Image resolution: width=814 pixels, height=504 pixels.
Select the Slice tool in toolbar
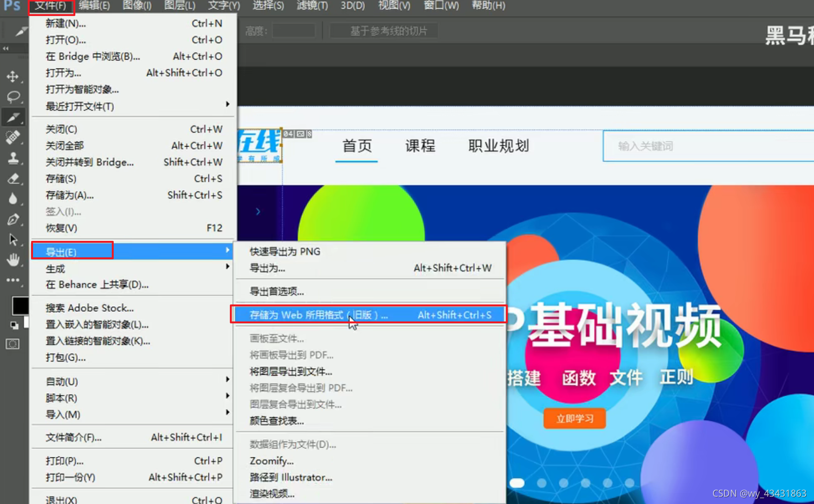pos(13,117)
